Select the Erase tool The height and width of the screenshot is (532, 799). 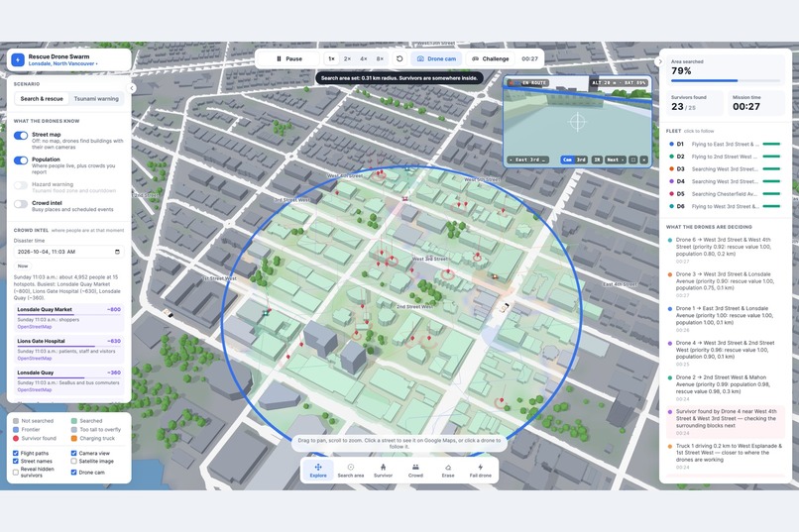pos(448,470)
